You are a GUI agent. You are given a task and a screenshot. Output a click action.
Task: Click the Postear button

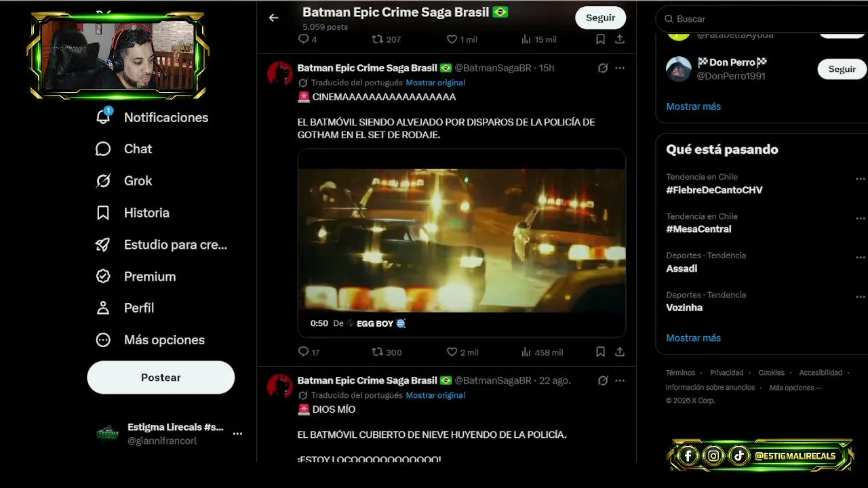(161, 378)
